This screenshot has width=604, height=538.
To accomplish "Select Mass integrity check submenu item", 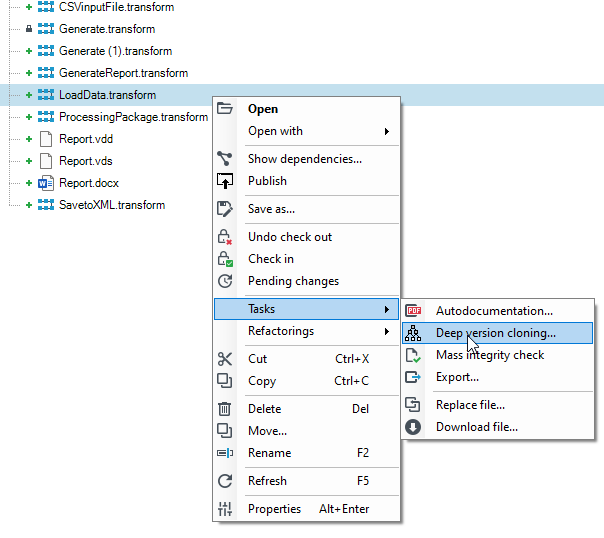I will pos(498,355).
